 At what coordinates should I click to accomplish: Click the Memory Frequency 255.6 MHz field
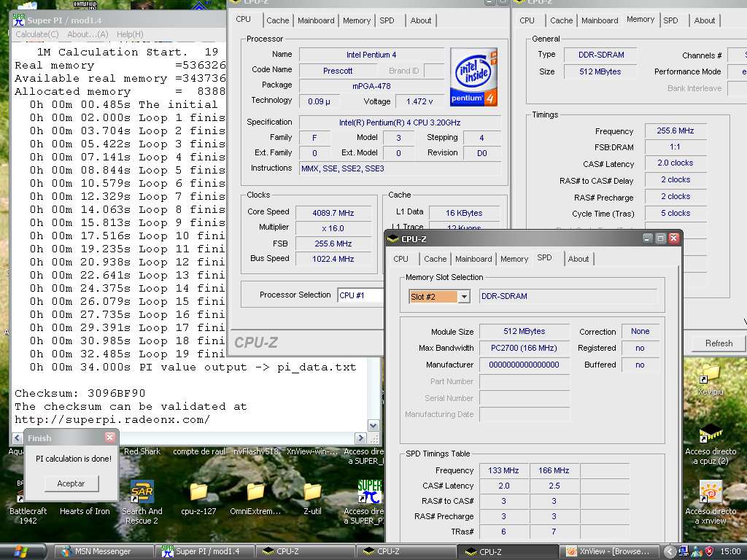675,131
